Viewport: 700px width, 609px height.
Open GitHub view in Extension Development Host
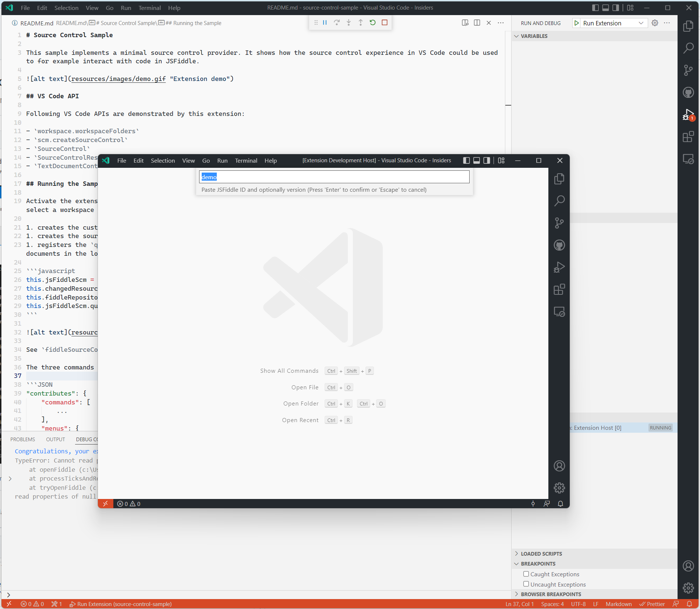tap(559, 245)
